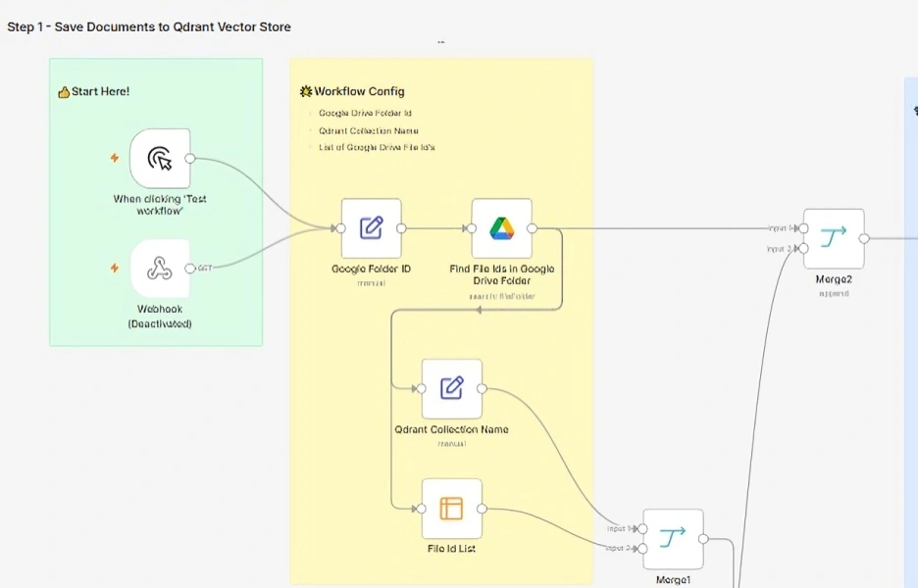Click output connector of Find File Ids node

533,228
